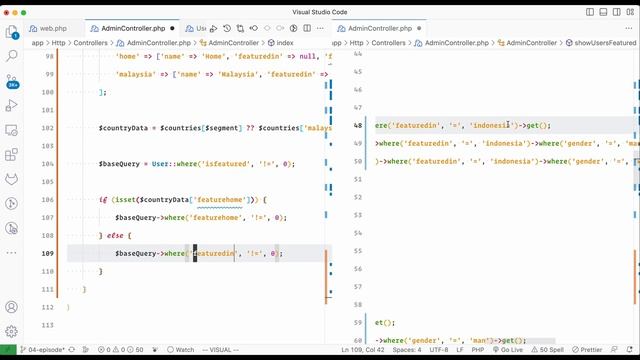Open the Extensions view
Viewport: 640px width, 360px height.
click(11, 155)
